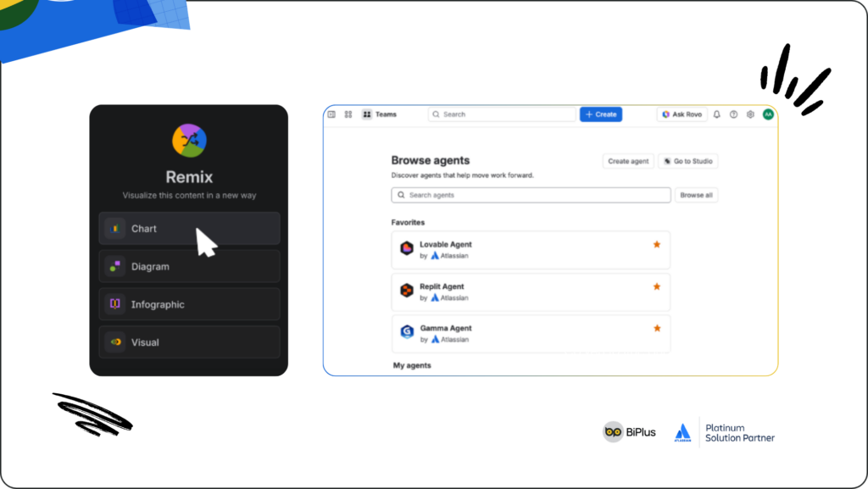Open the AA user profile avatar
This screenshot has width=868, height=489.
pyautogui.click(x=768, y=114)
